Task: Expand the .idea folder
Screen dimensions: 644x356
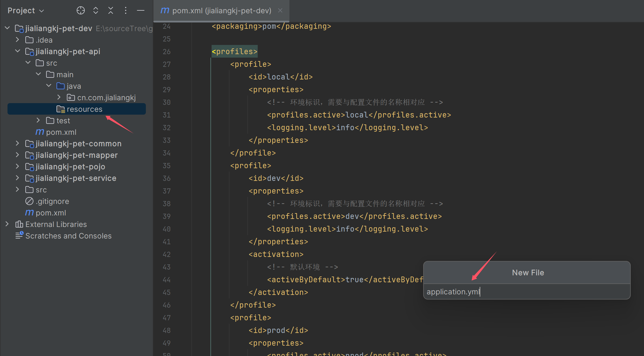Action: 18,40
